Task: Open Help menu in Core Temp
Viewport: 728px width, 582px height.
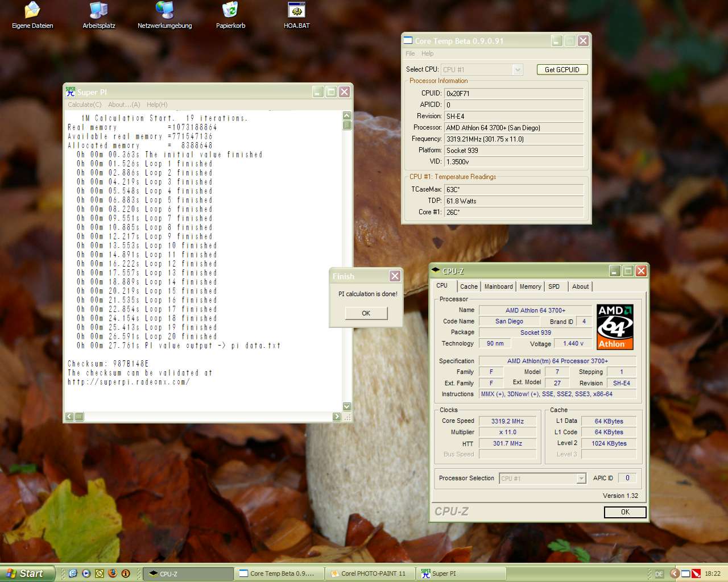Action: 428,53
